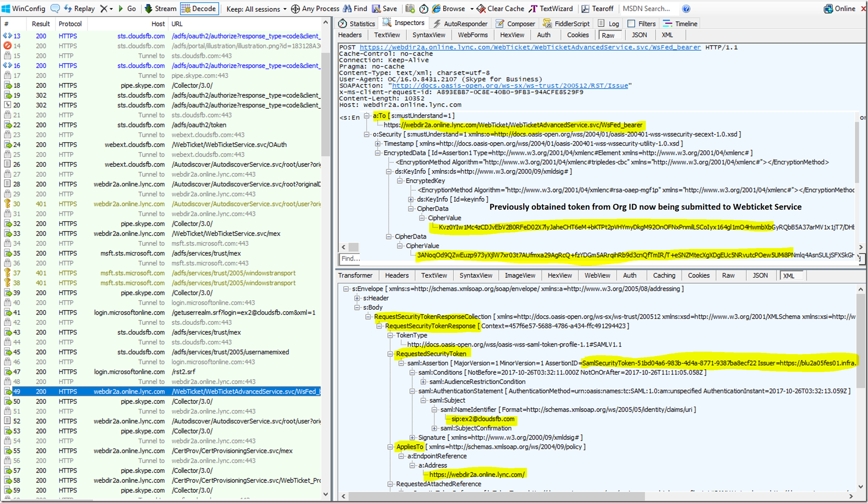Select the response WebView tab
This screenshot has height=503, width=868.
[x=597, y=275]
